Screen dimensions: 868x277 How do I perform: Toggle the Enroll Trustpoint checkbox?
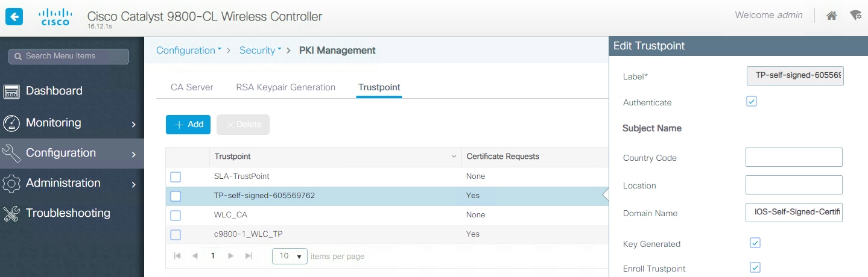755,267
